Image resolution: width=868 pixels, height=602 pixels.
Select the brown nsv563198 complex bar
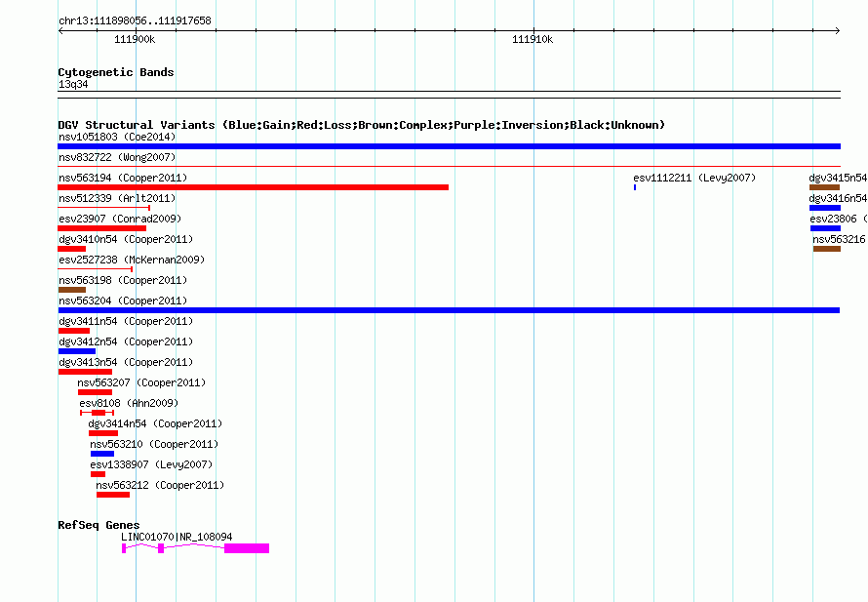pyautogui.click(x=72, y=290)
